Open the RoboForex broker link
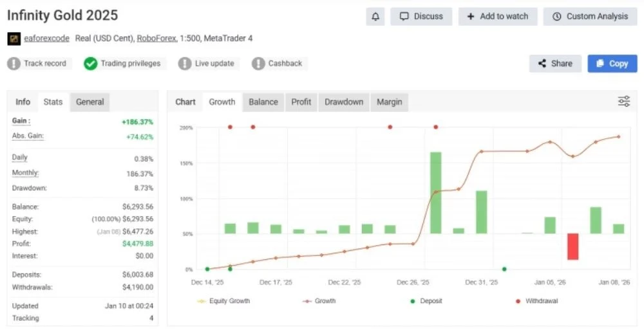 pyautogui.click(x=157, y=39)
